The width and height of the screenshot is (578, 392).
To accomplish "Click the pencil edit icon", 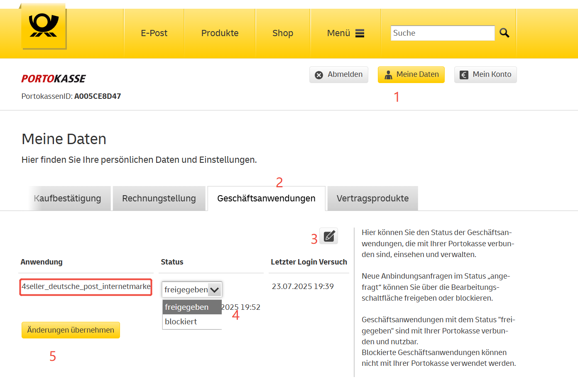I will point(329,236).
